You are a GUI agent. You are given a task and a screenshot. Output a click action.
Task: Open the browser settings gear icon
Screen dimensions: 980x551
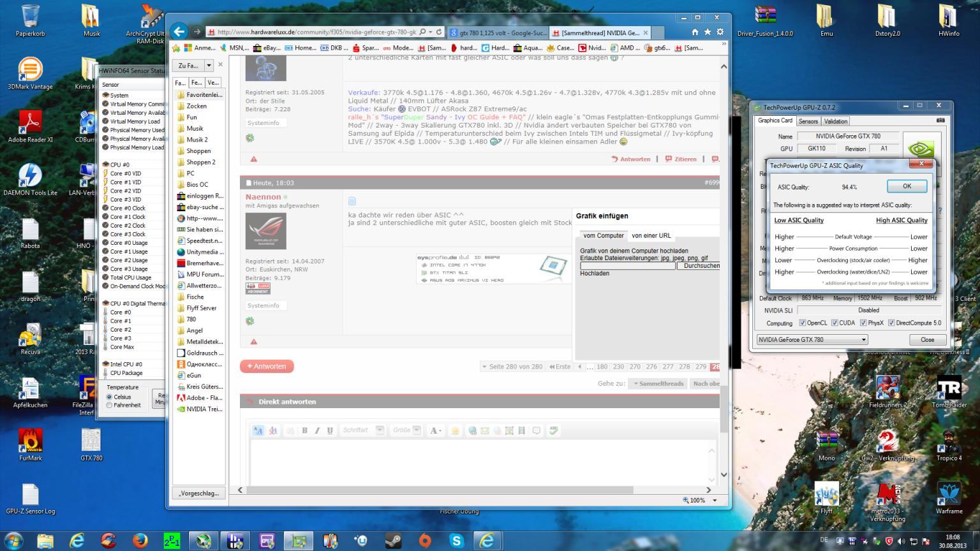click(x=720, y=32)
